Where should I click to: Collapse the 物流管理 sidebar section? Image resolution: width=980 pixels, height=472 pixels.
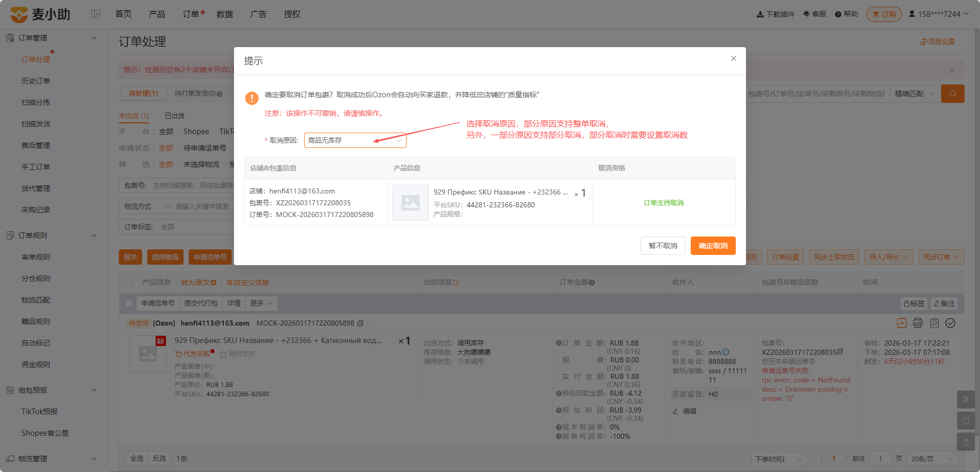94,459
